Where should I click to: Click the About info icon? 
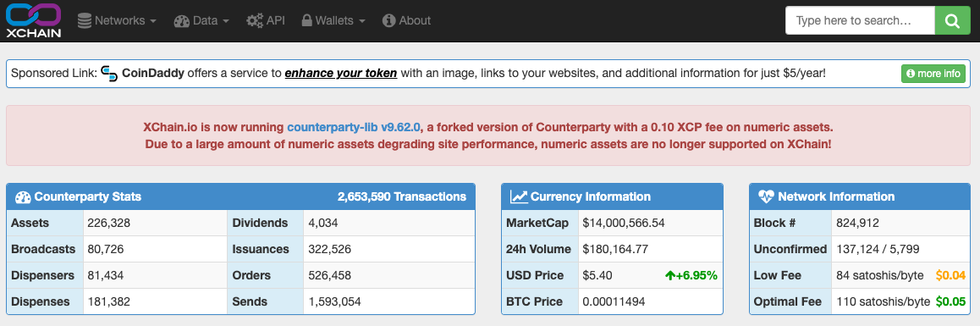tap(388, 20)
